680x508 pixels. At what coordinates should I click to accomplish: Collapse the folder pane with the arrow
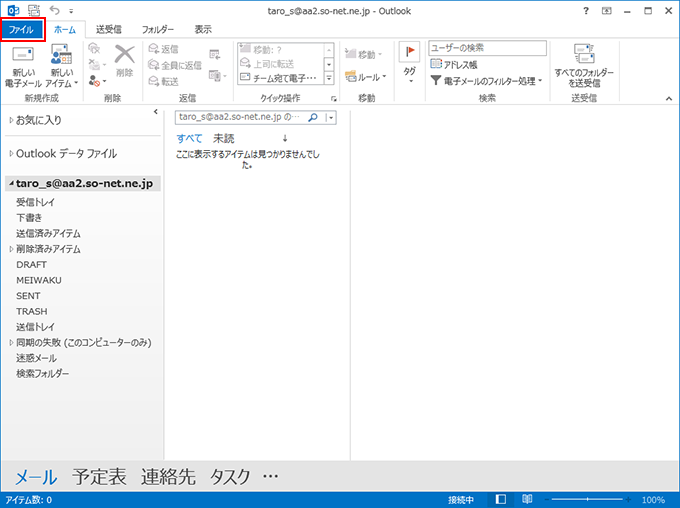click(155, 112)
